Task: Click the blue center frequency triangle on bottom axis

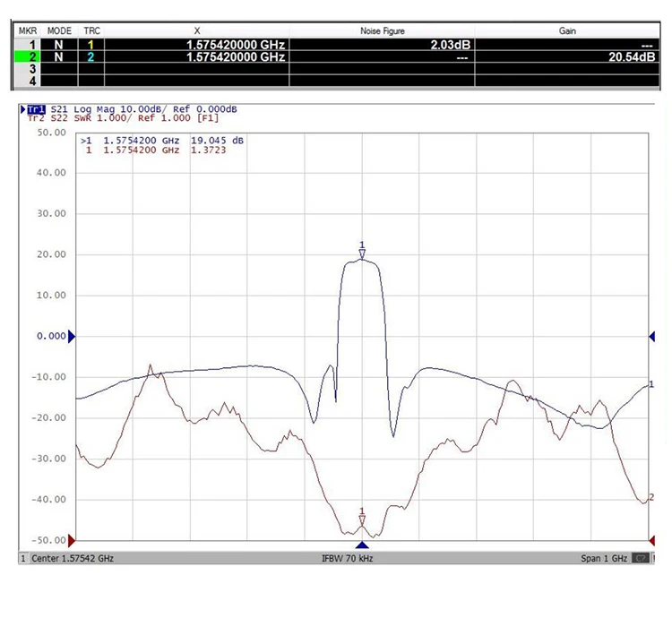Action: (362, 545)
